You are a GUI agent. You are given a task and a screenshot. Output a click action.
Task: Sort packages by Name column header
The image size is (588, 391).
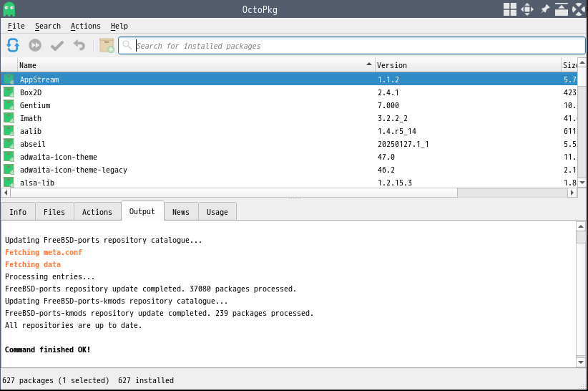(196, 65)
